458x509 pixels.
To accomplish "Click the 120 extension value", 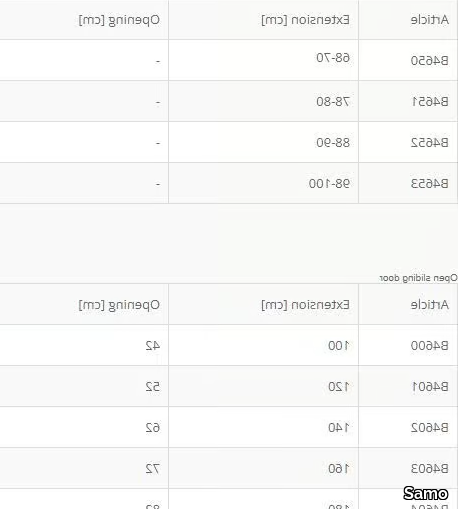I will point(339,387).
